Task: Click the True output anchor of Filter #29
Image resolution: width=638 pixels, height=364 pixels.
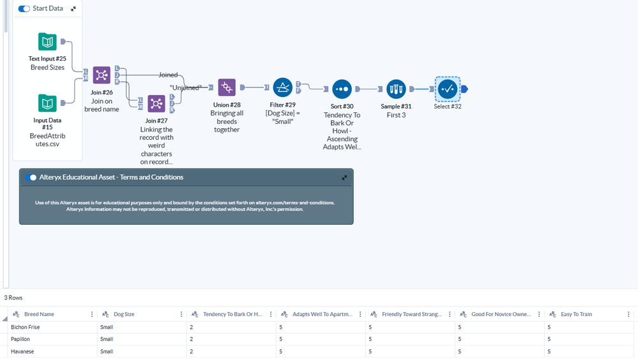Action: tap(298, 84)
